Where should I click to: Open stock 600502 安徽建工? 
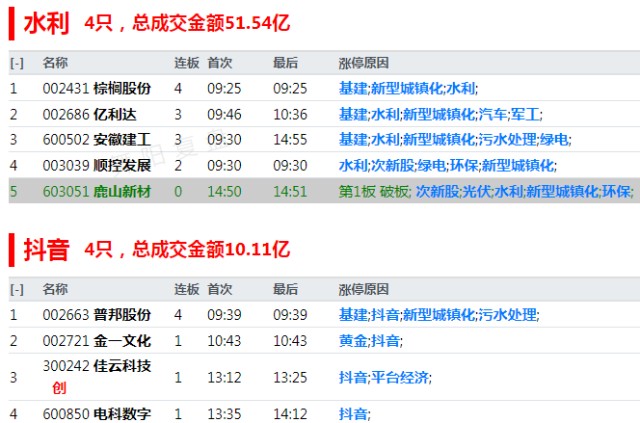click(x=97, y=140)
